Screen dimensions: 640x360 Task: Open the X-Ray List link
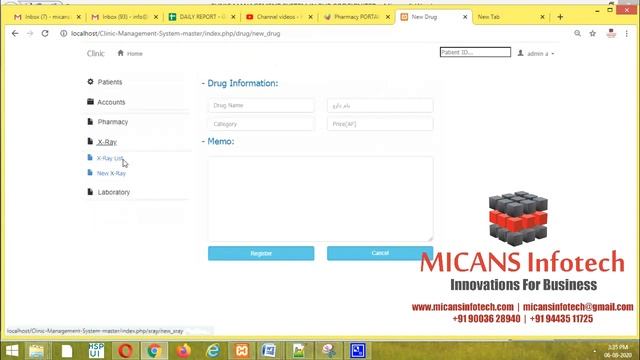pos(109,158)
